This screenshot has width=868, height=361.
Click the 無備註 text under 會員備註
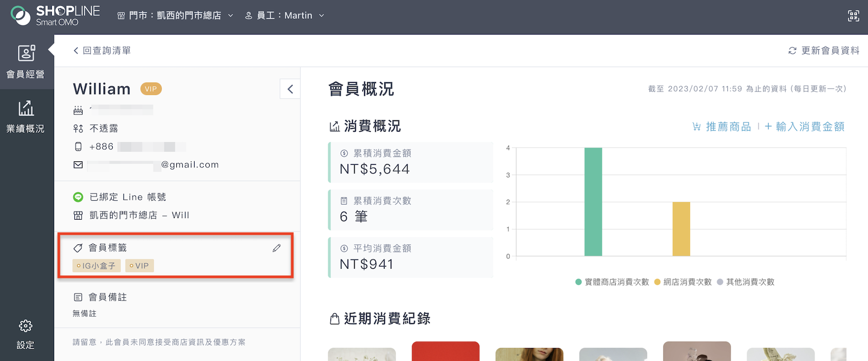[x=85, y=314]
